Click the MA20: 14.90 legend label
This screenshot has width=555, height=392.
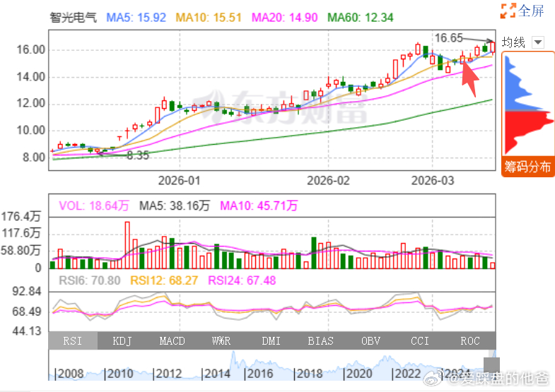coord(285,18)
